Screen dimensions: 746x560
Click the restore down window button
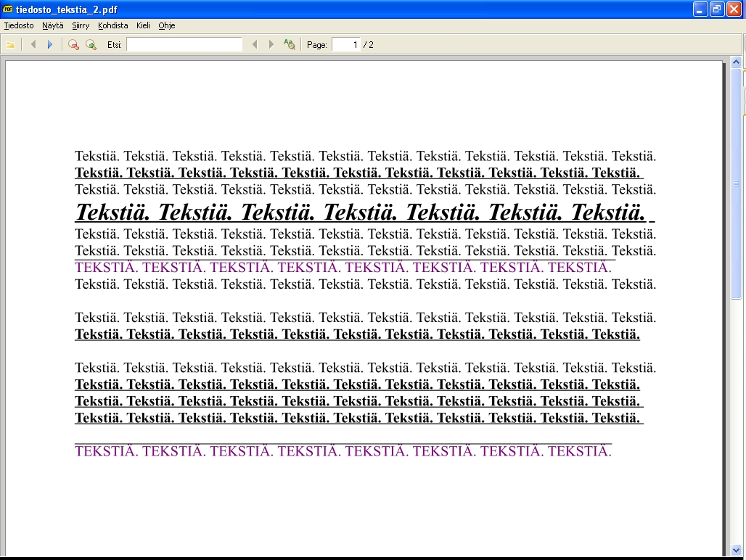tap(717, 9)
